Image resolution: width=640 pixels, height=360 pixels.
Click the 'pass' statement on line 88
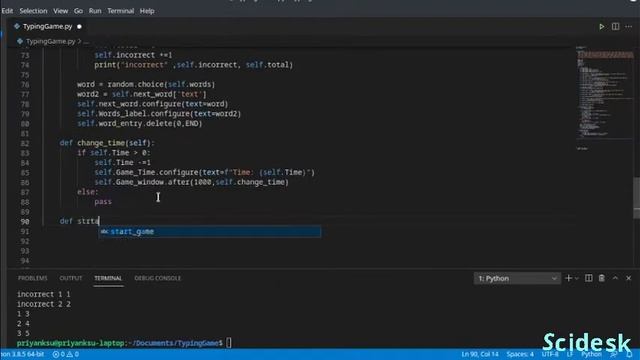[x=103, y=202]
